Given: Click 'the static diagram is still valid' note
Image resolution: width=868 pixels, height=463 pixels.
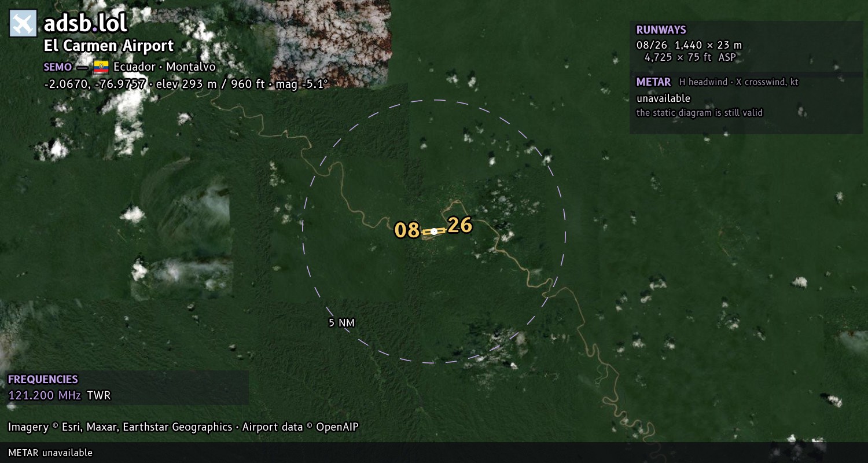Looking at the screenshot, I should (700, 113).
